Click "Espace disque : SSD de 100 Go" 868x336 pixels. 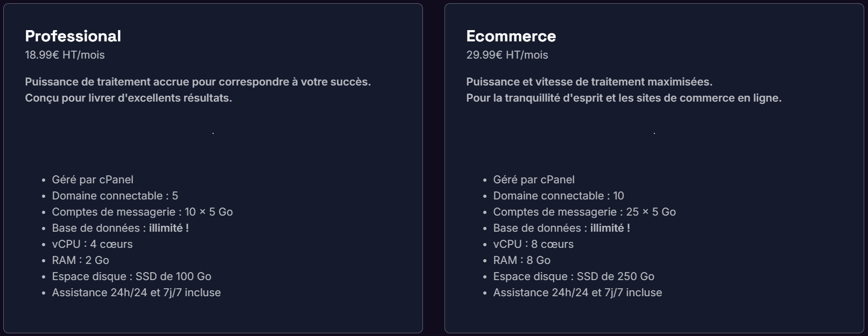(x=131, y=276)
